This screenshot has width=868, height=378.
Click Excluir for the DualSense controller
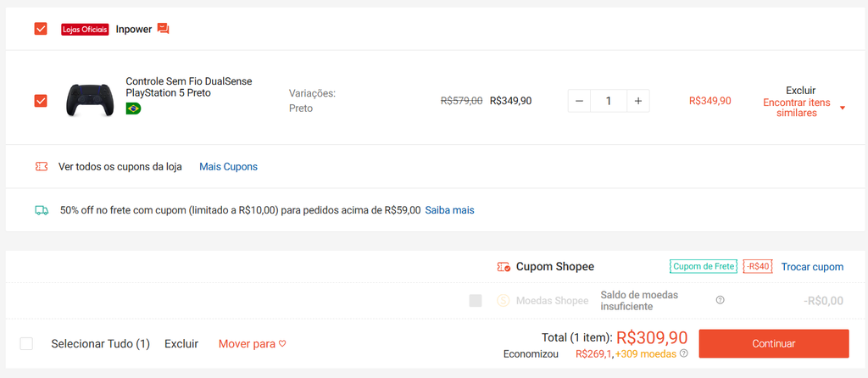point(800,90)
